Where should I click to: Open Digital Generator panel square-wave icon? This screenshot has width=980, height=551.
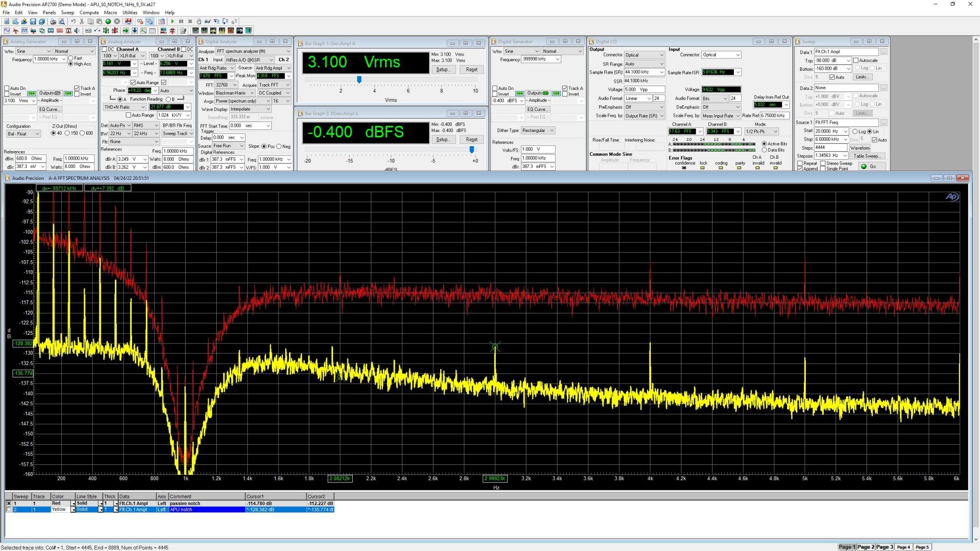pyautogui.click(x=24, y=31)
